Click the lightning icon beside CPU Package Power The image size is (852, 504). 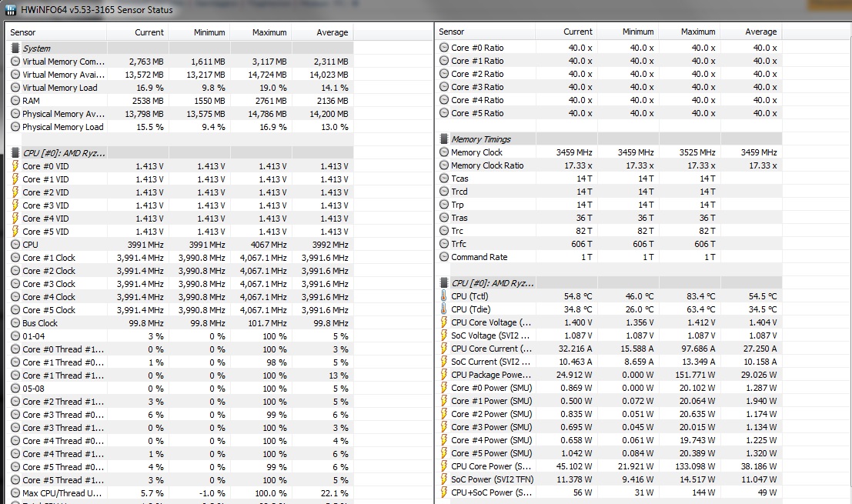point(444,375)
